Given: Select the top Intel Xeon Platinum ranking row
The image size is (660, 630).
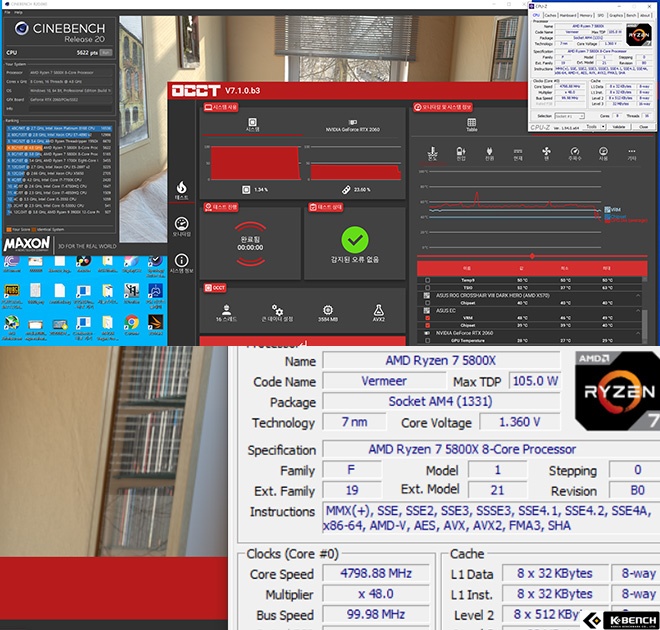Looking at the screenshot, I should tap(59, 128).
